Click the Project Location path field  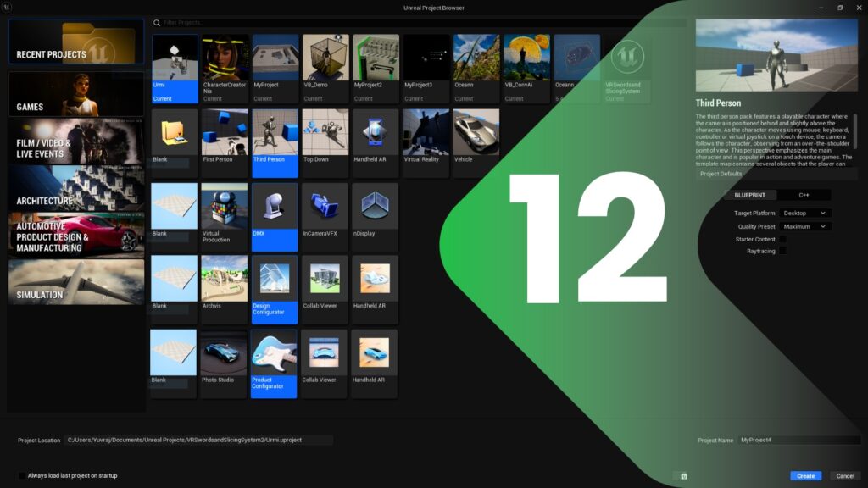point(198,440)
